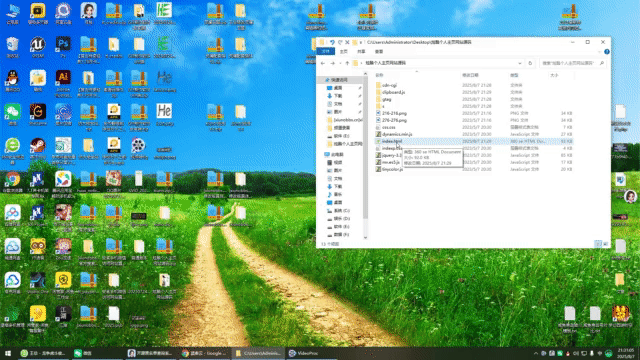
Task: Show hidden system tray icons
Action: tap(536, 353)
